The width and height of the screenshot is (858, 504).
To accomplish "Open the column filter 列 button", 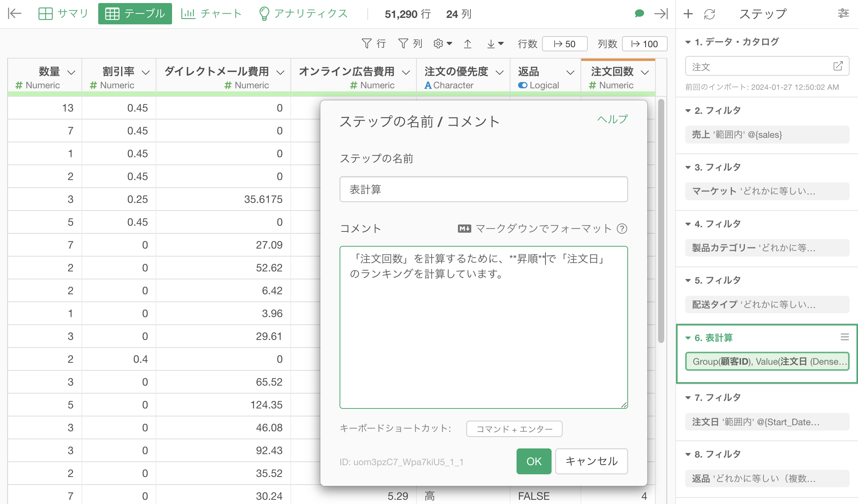I will pyautogui.click(x=410, y=44).
